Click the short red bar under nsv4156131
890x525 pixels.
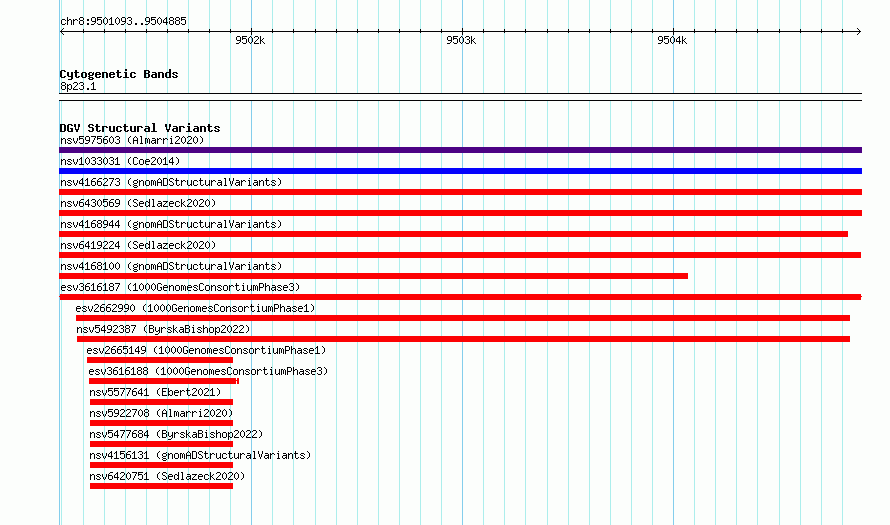(161, 465)
